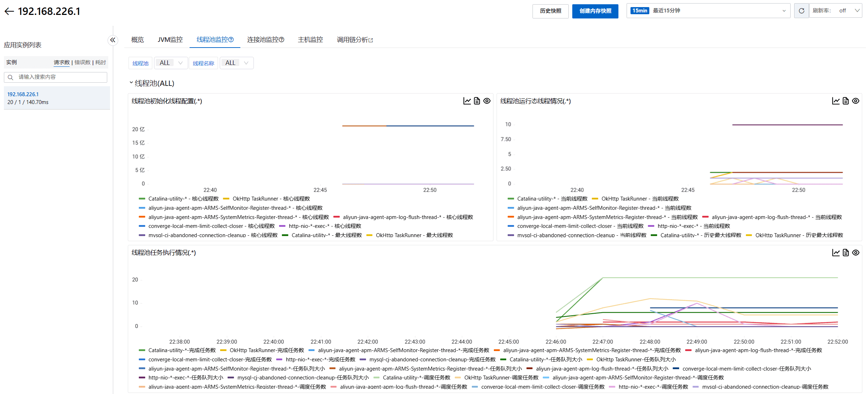This screenshot has height=394, width=868.
Task: Click the 线程池任务执行情况(.*) panel title
Action: pos(164,253)
